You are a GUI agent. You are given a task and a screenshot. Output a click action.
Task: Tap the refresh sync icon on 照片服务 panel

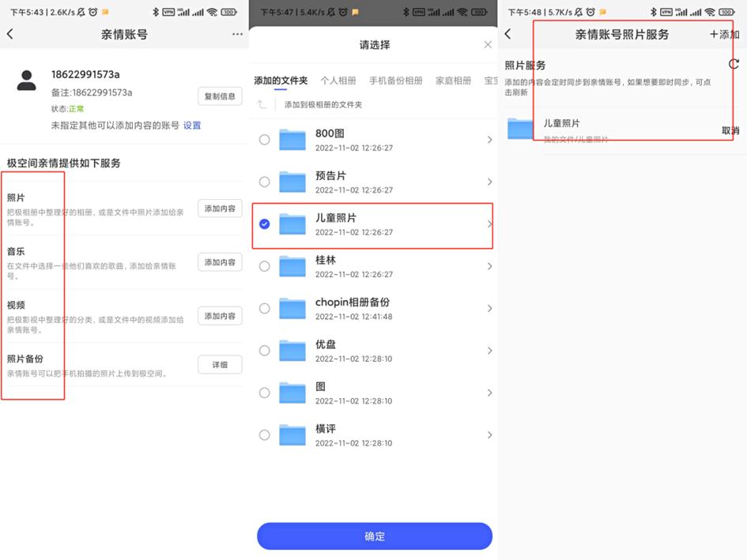[x=734, y=66]
